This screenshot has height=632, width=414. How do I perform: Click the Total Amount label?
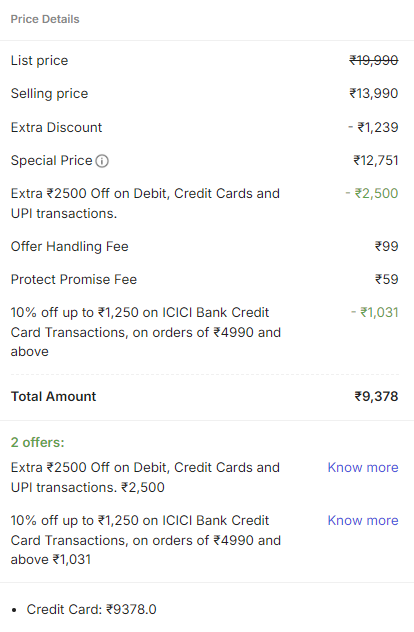point(53,396)
